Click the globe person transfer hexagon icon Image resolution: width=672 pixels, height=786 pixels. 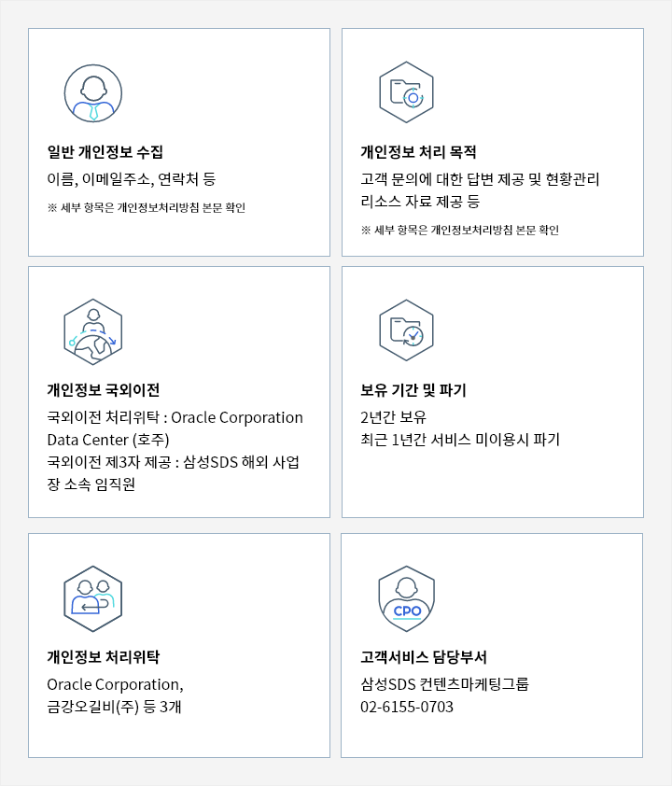point(93,331)
